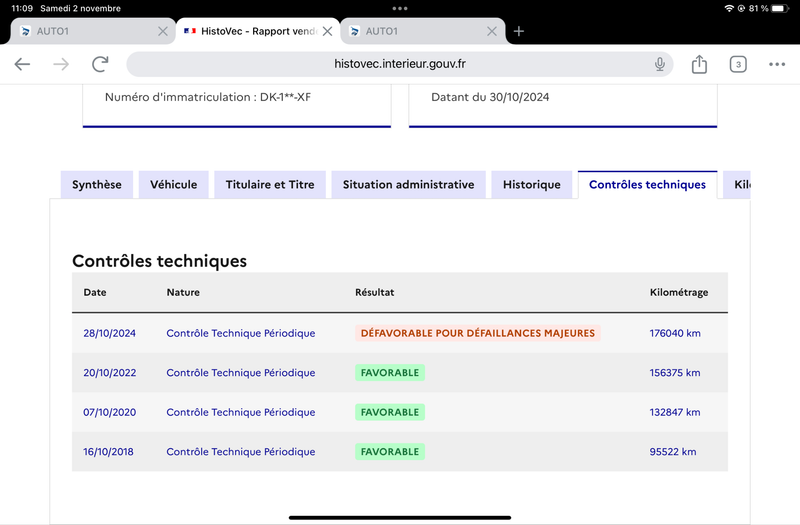Open the browser three-dot menu
800x525 pixels.
point(777,64)
